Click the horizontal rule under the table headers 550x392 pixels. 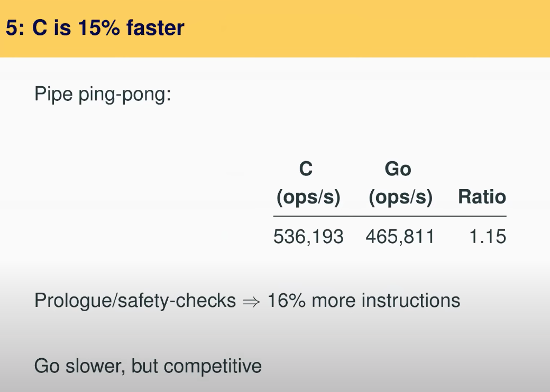click(x=390, y=216)
